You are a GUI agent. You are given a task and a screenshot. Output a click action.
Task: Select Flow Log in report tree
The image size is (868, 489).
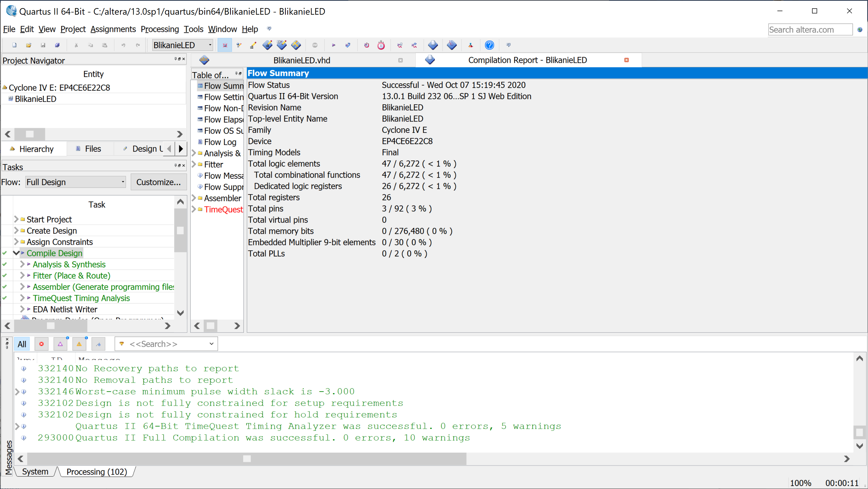point(220,142)
